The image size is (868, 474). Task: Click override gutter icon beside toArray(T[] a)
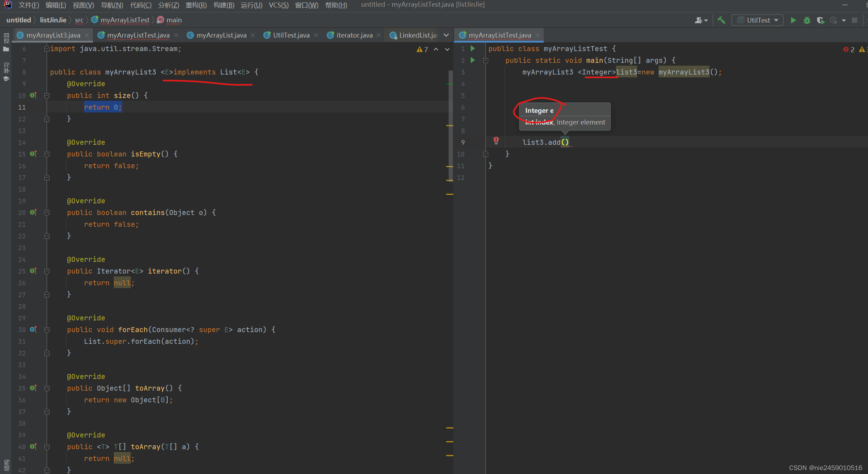33,446
